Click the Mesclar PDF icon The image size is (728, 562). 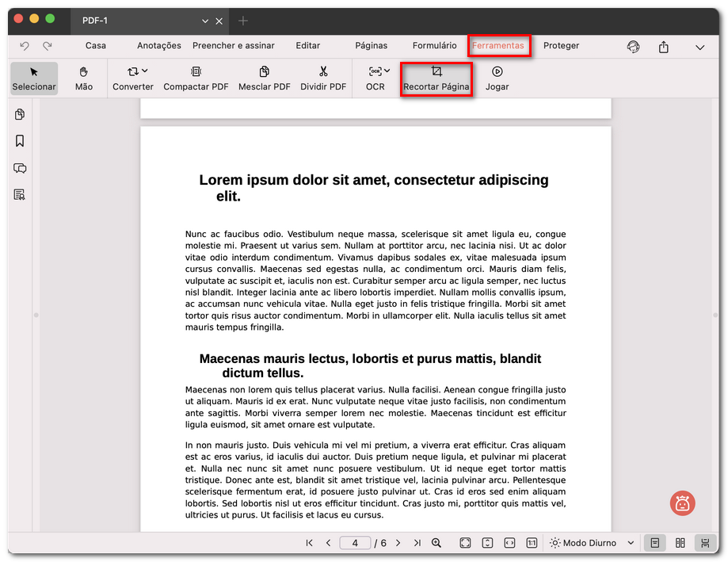(264, 78)
